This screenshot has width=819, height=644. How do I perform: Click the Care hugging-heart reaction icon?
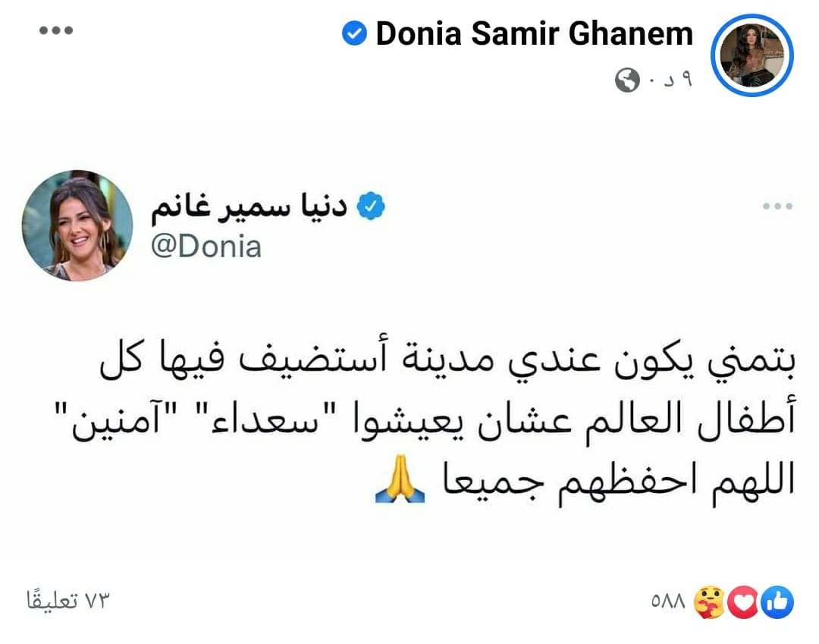(711, 602)
